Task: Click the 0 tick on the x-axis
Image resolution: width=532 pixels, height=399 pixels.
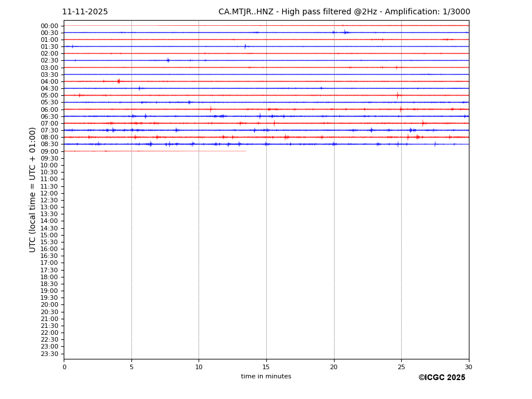Action: pyautogui.click(x=64, y=367)
